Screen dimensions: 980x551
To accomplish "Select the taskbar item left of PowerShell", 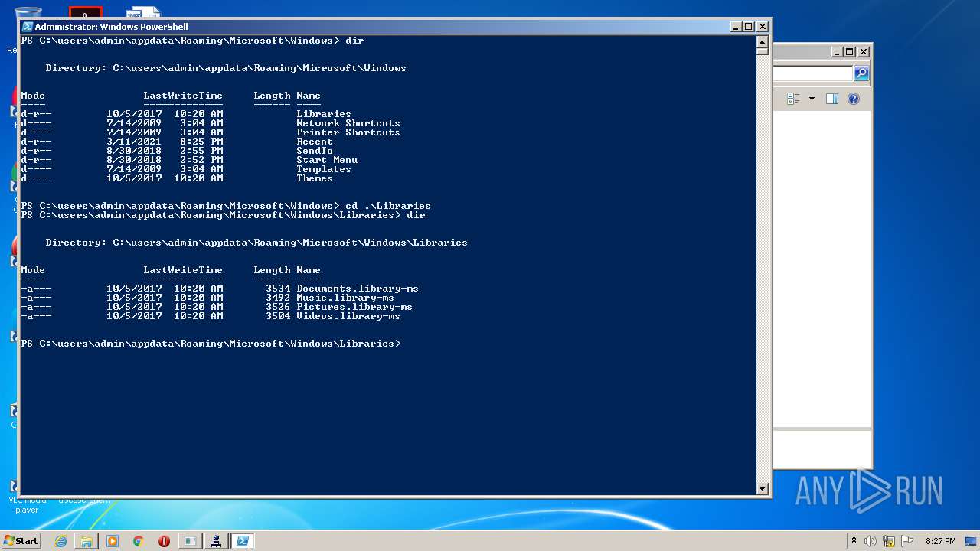I will click(216, 541).
